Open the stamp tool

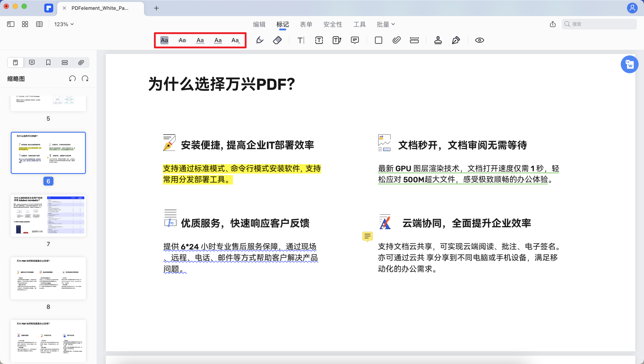438,40
